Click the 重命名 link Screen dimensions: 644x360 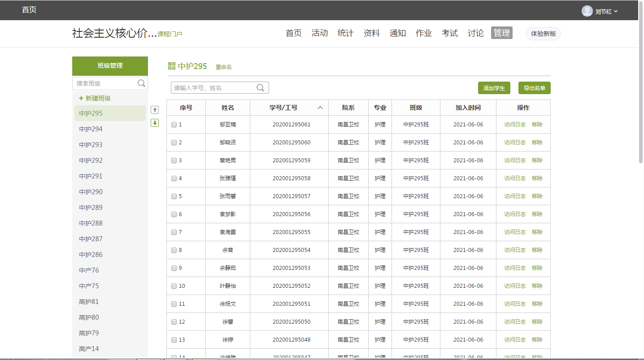224,67
